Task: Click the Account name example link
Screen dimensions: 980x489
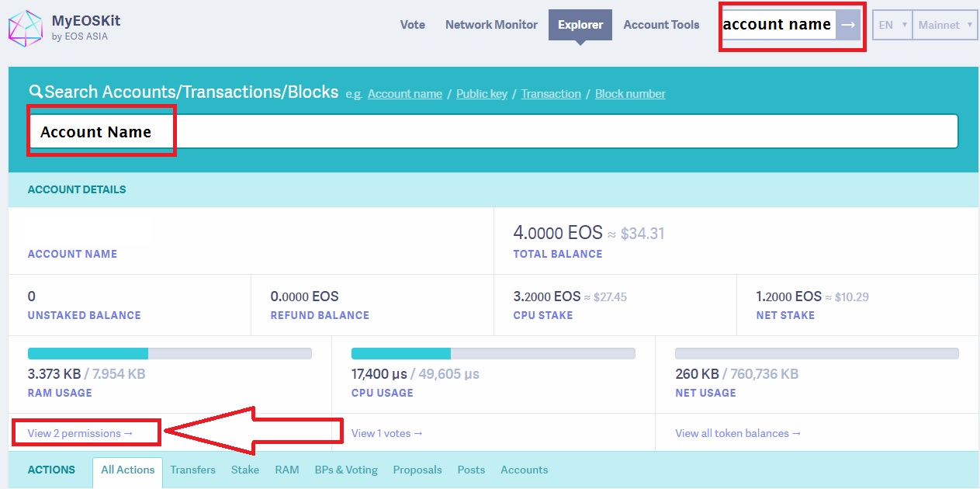Action: (405, 94)
